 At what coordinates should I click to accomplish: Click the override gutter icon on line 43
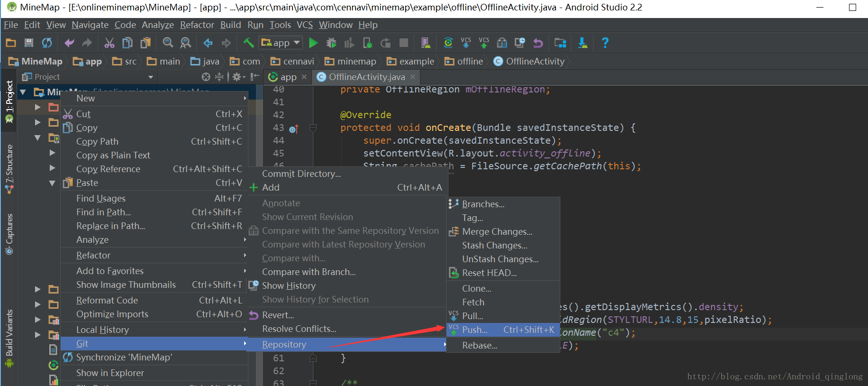coord(293,129)
